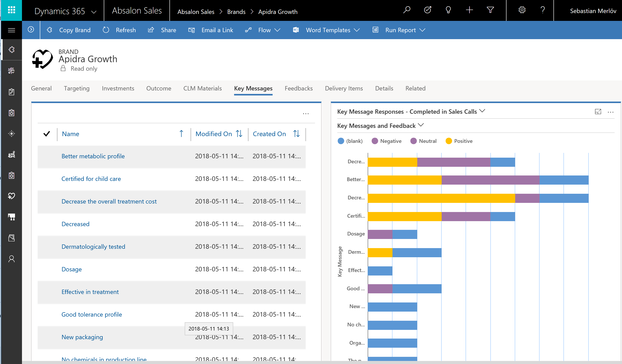Click the sidebar stacked pages icon
The width and height of the screenshot is (622, 364).
[11, 238]
